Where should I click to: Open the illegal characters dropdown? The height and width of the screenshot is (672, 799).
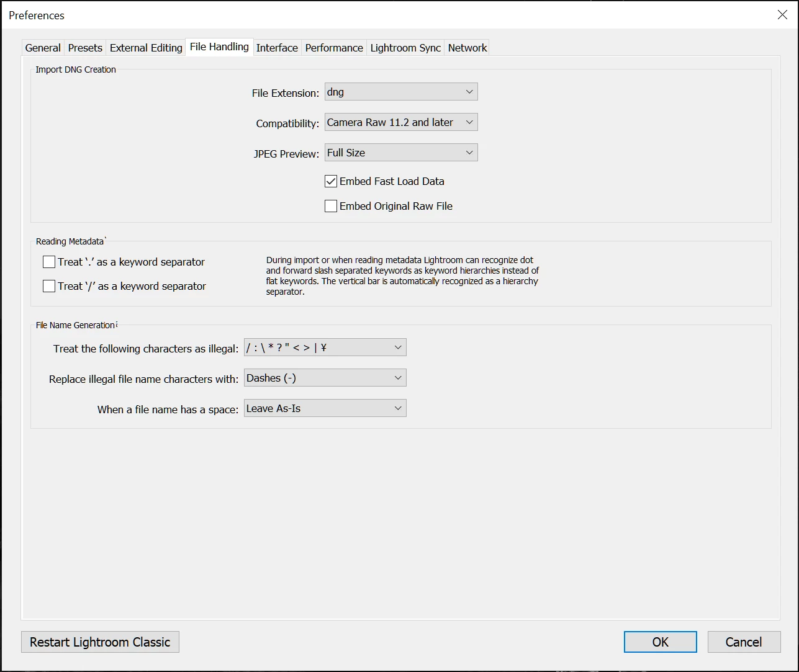click(325, 347)
